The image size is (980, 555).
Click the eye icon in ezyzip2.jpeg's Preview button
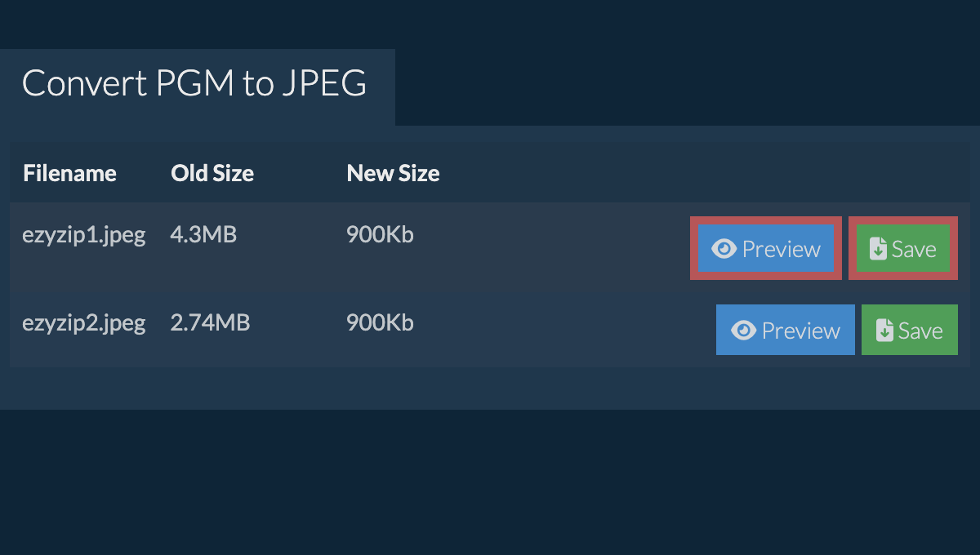point(743,331)
